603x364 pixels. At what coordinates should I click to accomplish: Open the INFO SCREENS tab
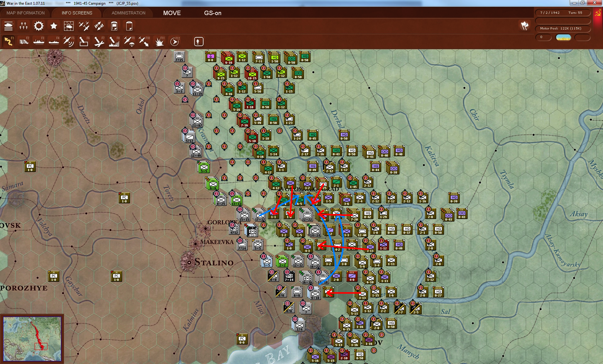77,13
